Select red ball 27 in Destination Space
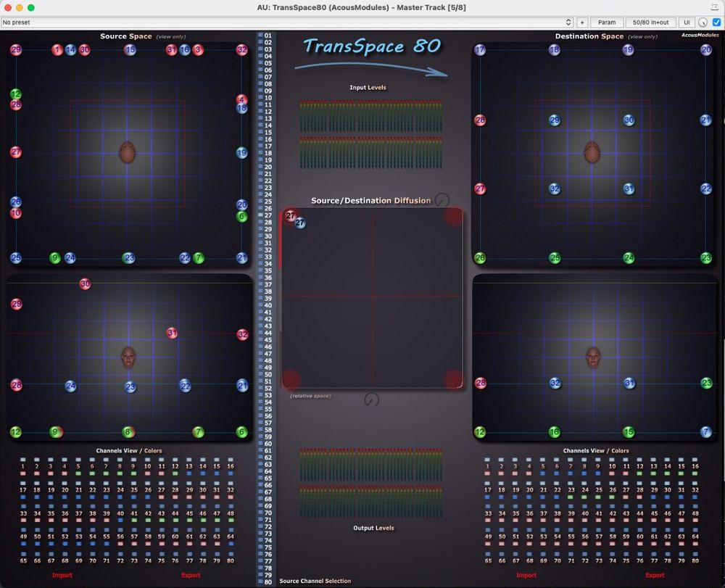The image size is (725, 588). pyautogui.click(x=480, y=189)
